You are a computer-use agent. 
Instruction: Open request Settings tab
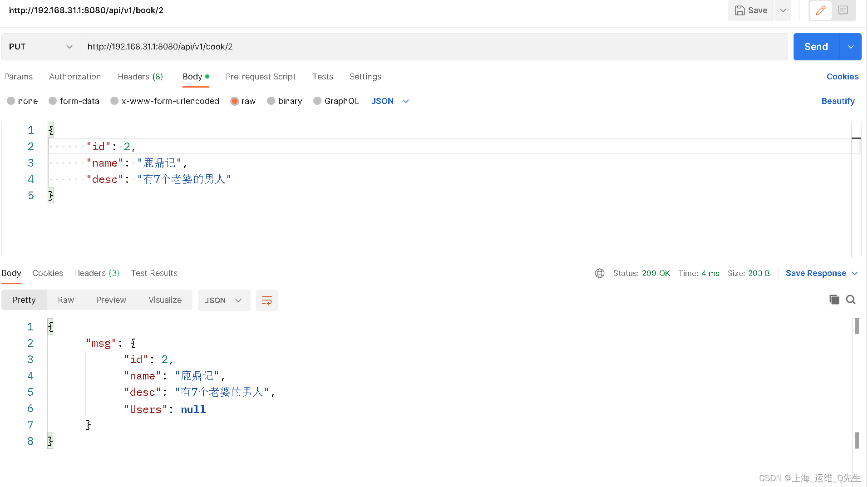(365, 77)
